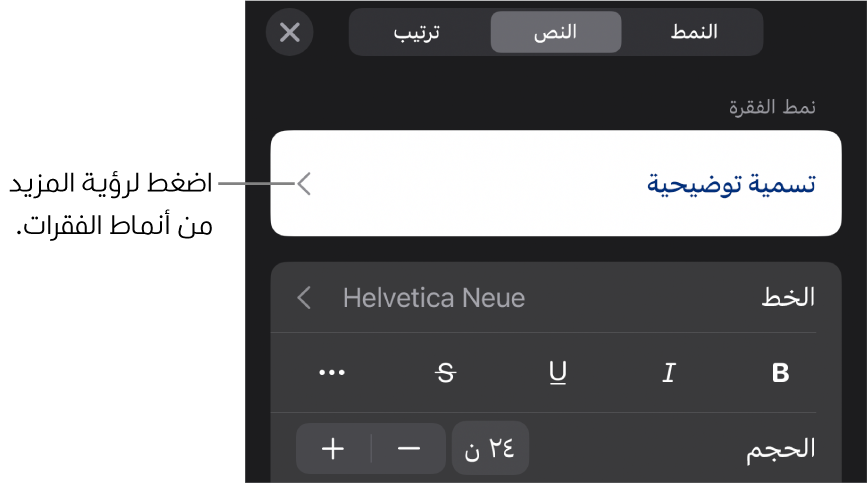Close the format panel with X button
Viewport: 867px width, 484px height.
coord(289,33)
